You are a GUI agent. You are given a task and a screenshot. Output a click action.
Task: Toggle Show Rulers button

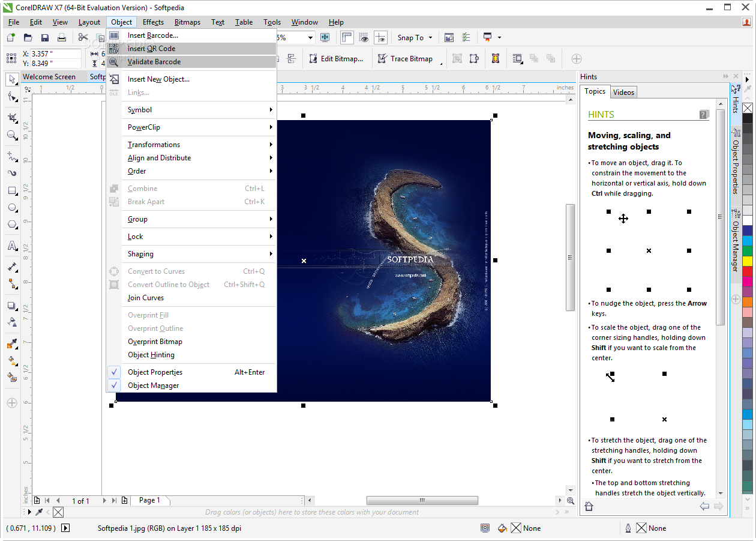click(x=347, y=37)
